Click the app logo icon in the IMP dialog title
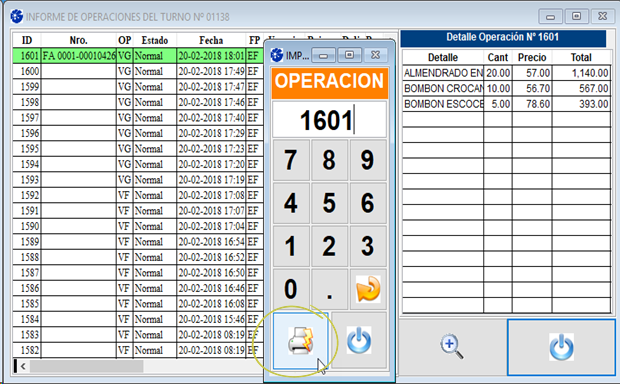 coord(277,55)
